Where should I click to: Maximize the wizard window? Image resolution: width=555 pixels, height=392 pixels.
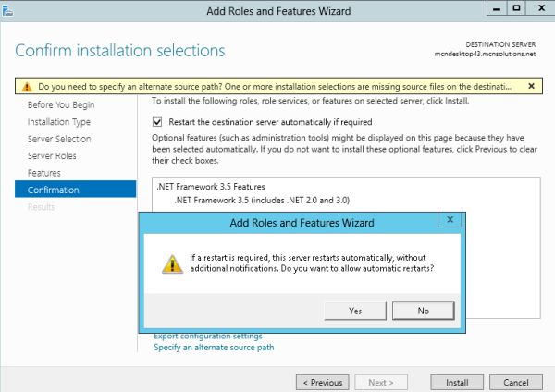[516, 8]
